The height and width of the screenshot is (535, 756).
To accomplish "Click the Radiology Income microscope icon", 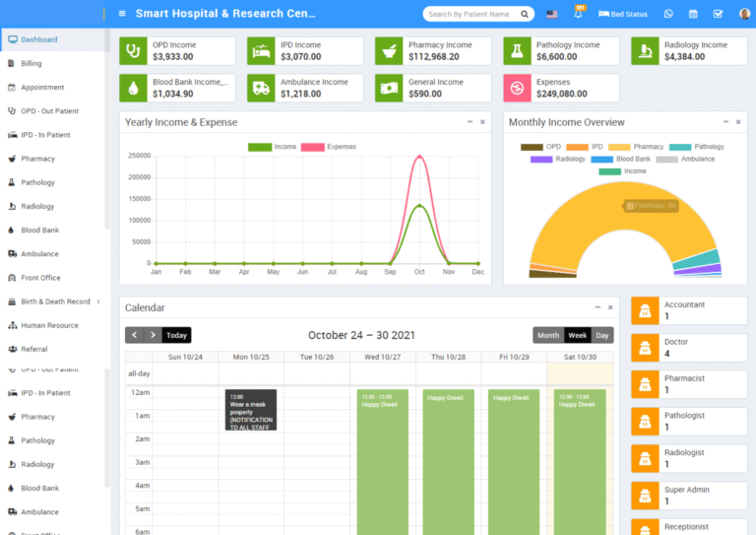I will [645, 50].
